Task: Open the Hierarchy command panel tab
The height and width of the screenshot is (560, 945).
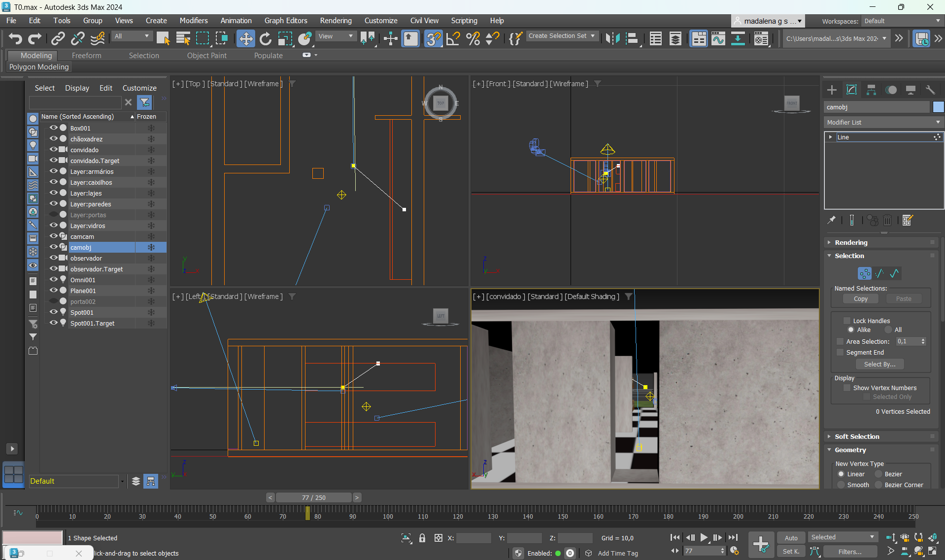Action: 871,90
